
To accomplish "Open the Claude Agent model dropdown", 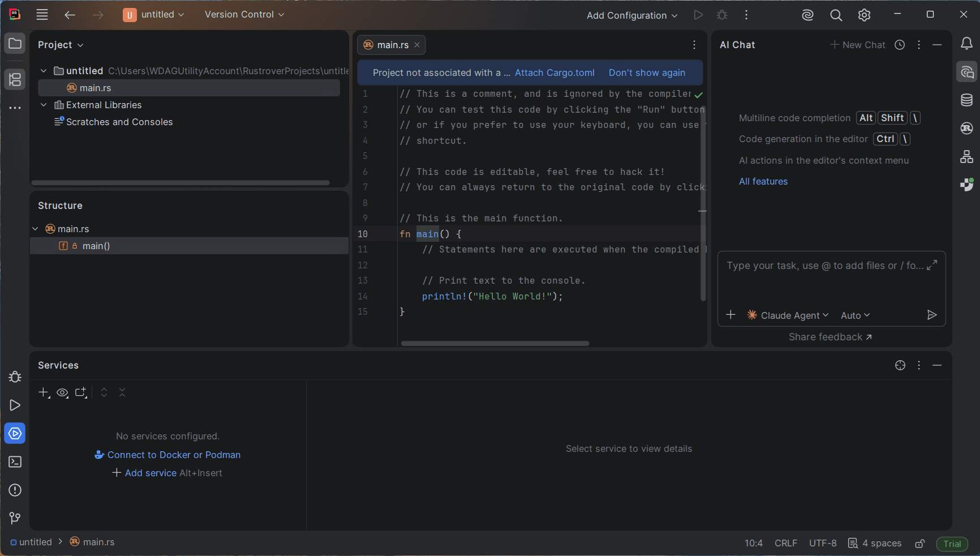I will tap(789, 315).
